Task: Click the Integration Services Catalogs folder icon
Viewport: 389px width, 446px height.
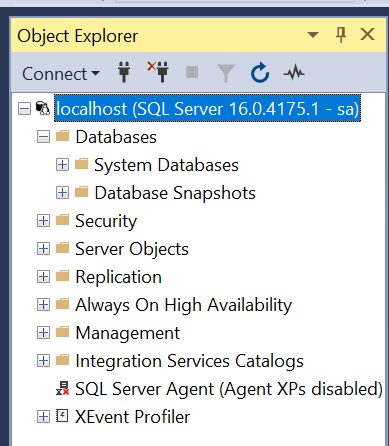Action: click(x=62, y=360)
